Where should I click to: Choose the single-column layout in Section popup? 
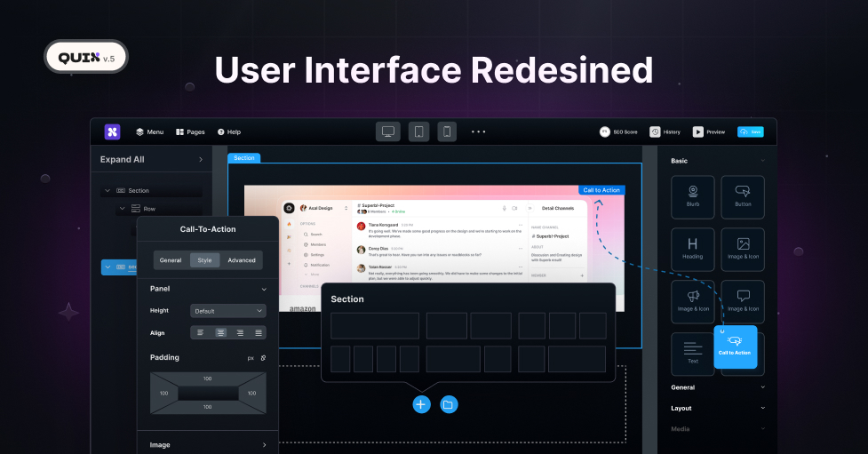[x=375, y=325]
